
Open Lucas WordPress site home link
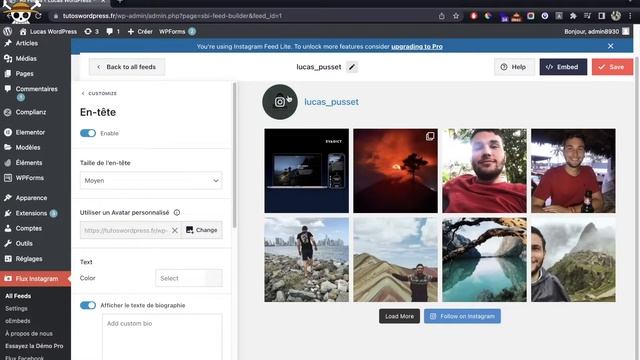pos(48,31)
